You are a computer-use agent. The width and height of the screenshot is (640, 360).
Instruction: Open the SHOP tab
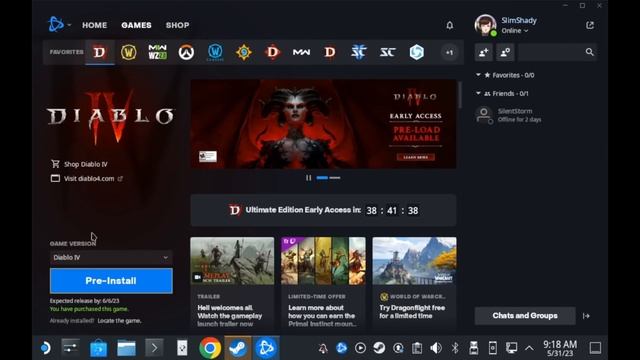point(177,25)
